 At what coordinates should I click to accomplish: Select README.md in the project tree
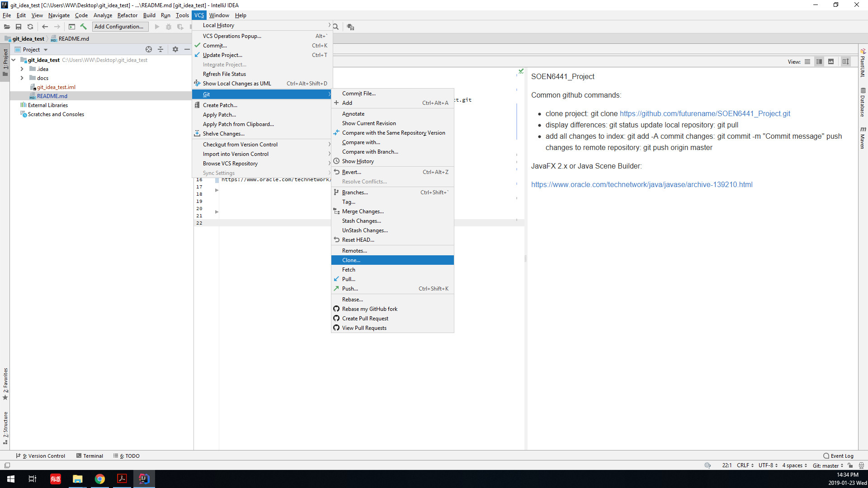coord(52,96)
